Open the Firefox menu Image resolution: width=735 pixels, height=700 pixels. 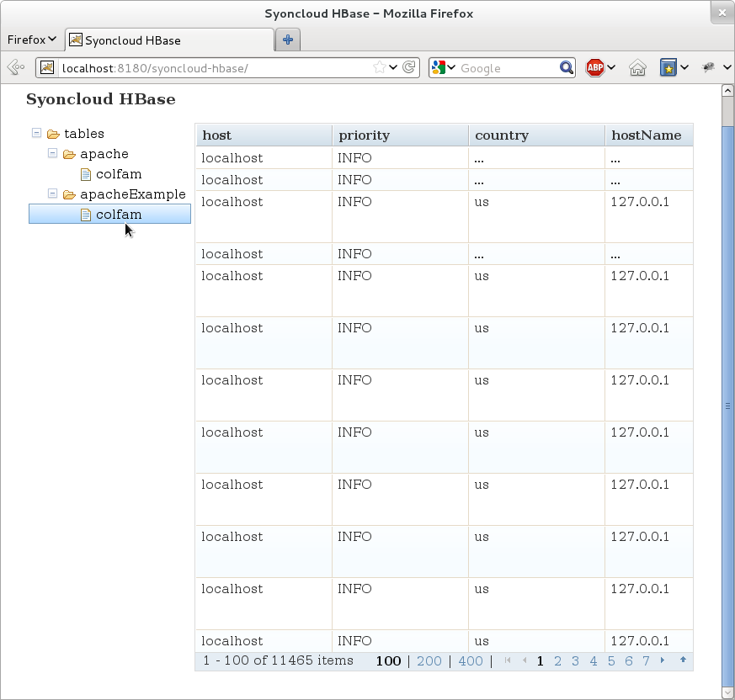click(31, 40)
